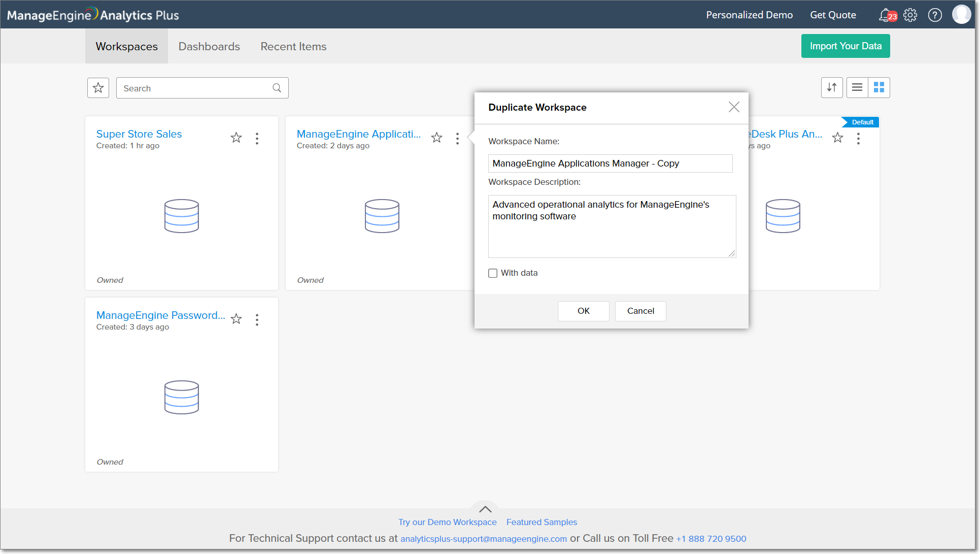Toggle the favorites filter star button
Viewport: 980px width, 554px height.
pos(98,88)
